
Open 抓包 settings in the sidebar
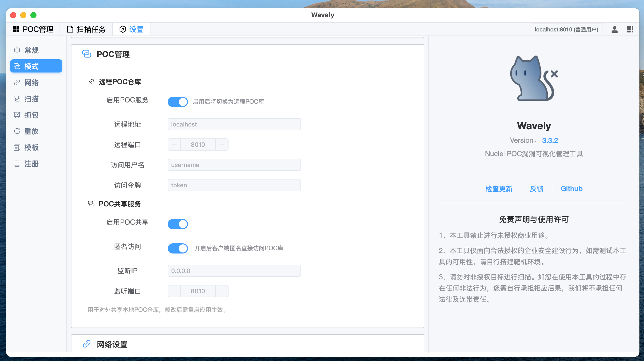coord(36,115)
